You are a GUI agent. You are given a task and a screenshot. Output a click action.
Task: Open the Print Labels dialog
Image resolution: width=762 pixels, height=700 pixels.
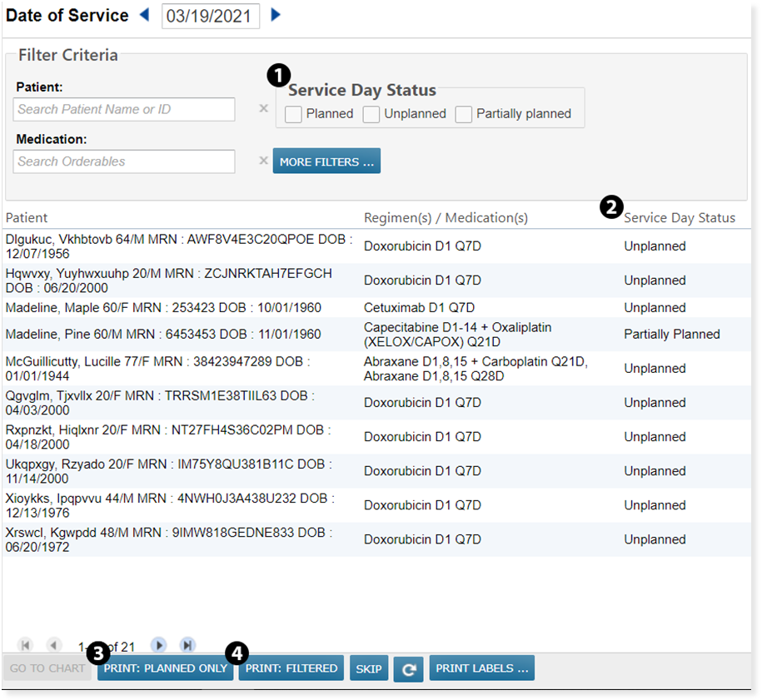tap(481, 668)
